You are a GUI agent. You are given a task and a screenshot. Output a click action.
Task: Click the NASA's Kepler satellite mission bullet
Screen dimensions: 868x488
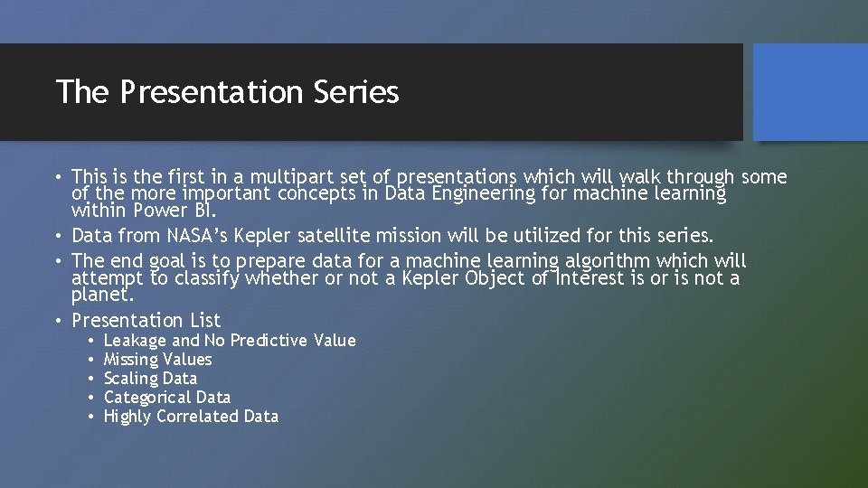click(x=392, y=236)
